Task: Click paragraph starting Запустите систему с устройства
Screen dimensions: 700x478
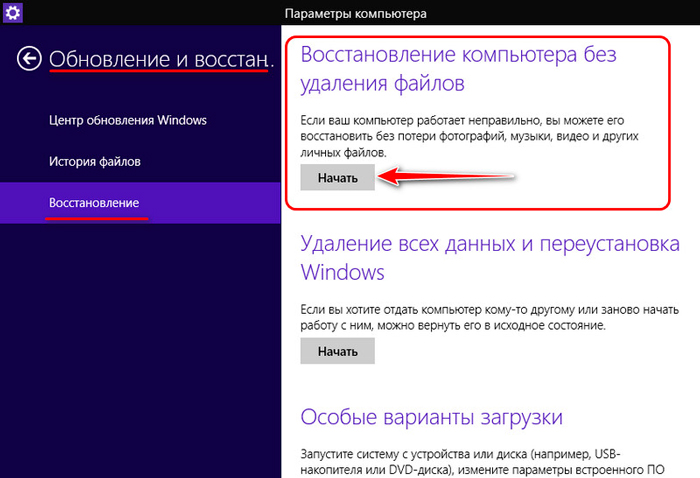Action: pyautogui.click(x=482, y=462)
